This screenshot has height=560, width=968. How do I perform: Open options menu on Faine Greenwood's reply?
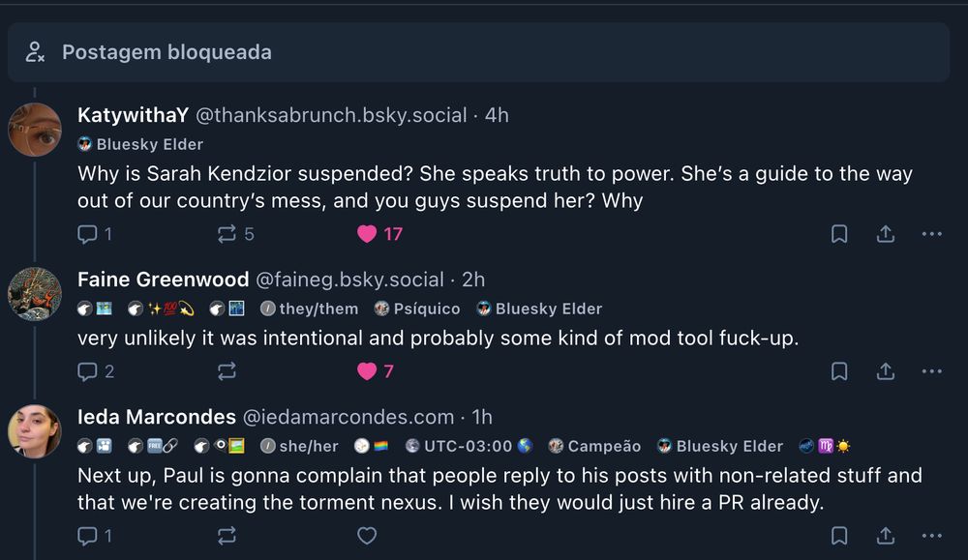point(931,370)
